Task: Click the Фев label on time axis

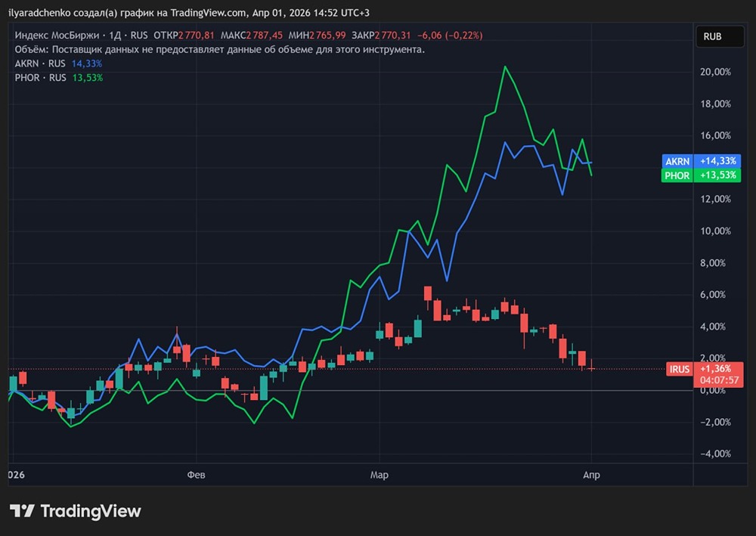Action: point(196,475)
